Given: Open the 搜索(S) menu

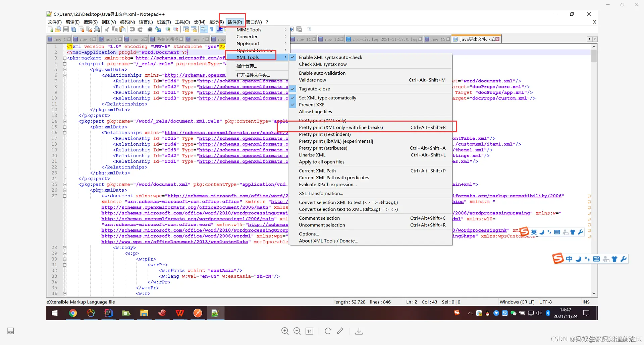Looking at the screenshot, I should tap(91, 22).
